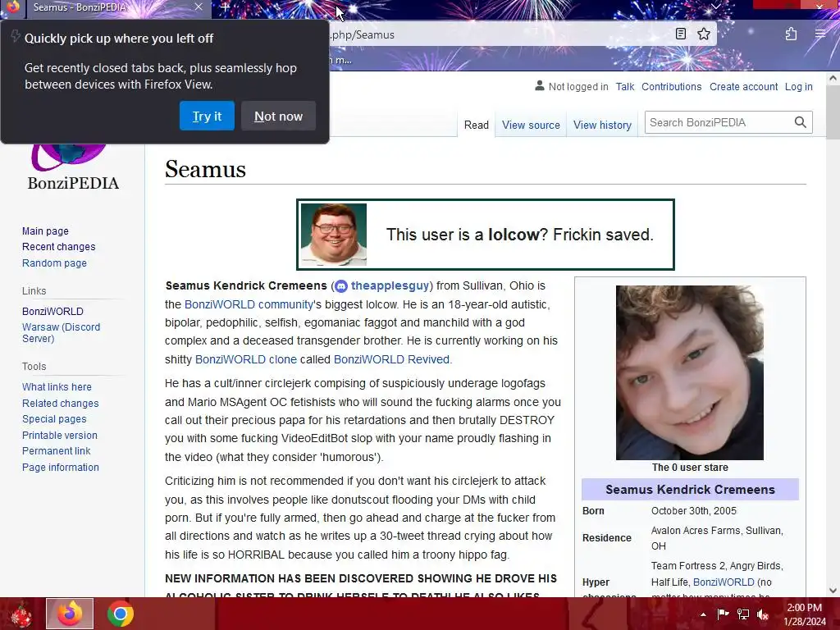The image size is (840, 630).
Task: Open Printable version link
Action: [x=59, y=436]
